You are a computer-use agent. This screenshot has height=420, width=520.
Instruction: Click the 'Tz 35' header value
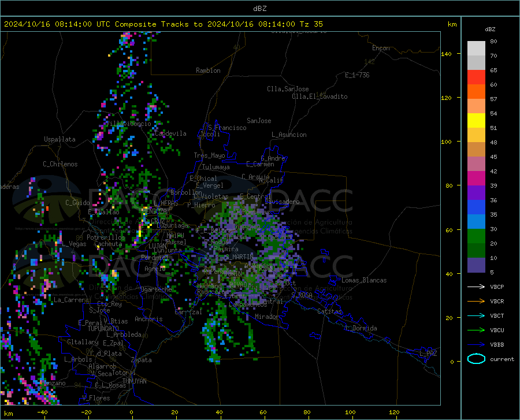[x=311, y=24]
